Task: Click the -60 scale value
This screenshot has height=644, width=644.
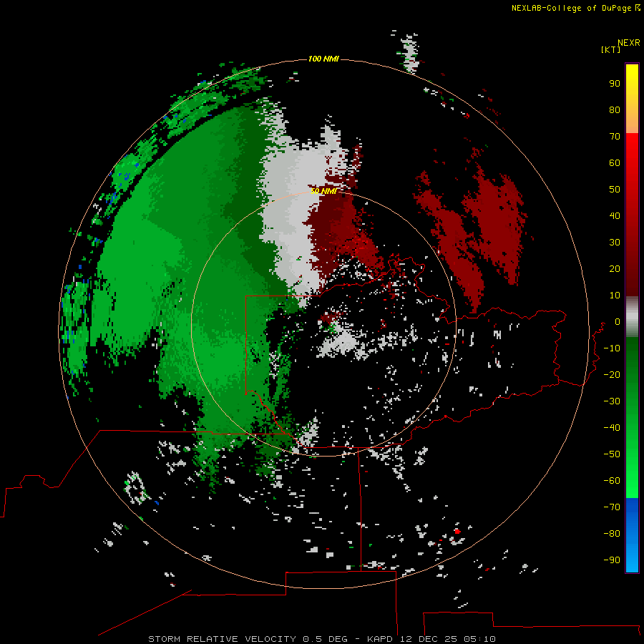Action: coord(612,481)
